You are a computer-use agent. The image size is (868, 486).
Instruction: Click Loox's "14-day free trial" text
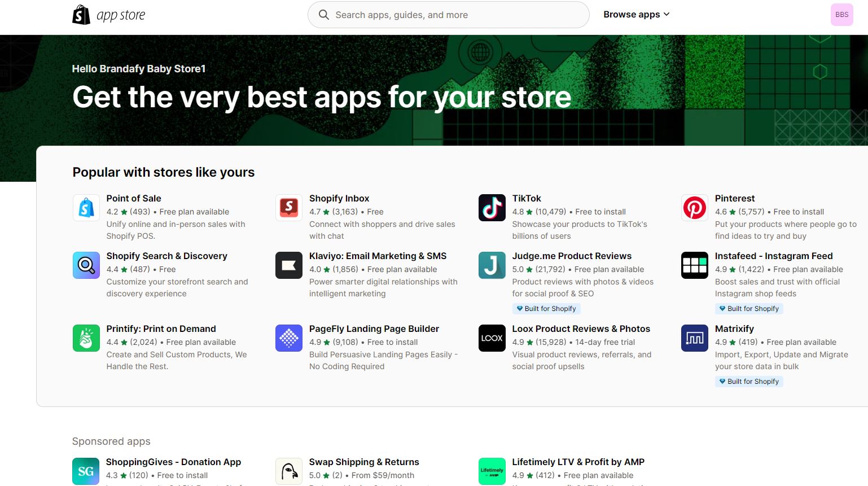(x=605, y=342)
